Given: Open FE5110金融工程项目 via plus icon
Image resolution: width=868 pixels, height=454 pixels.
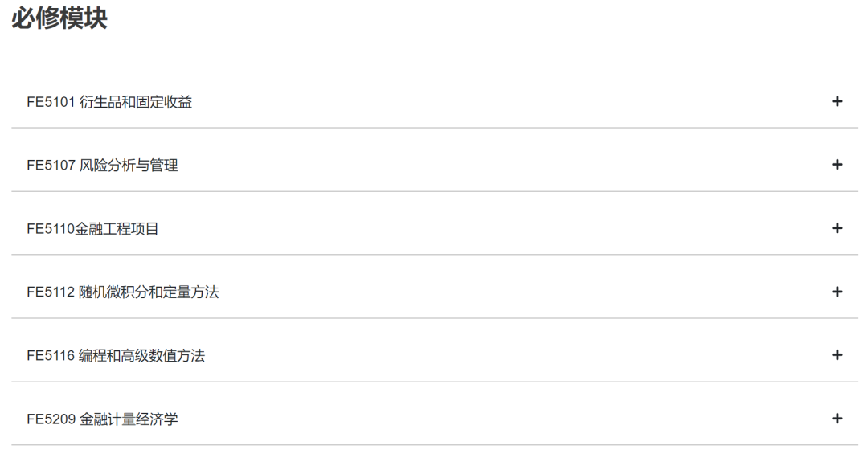Looking at the screenshot, I should click(837, 228).
